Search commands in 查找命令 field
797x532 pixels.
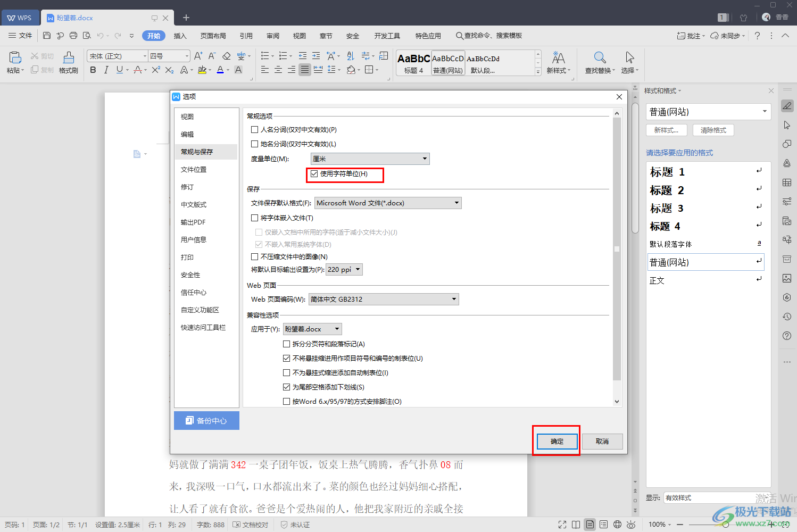[489, 36]
